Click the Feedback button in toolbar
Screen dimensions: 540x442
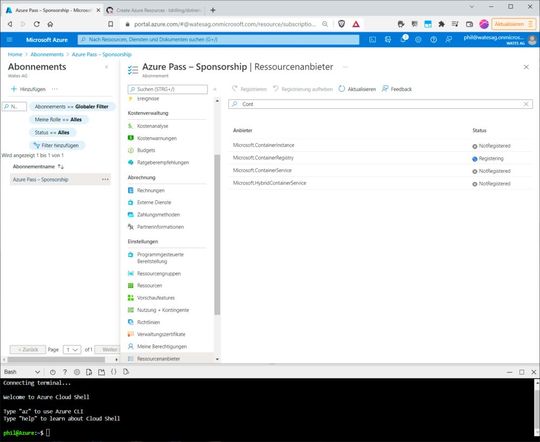coord(397,89)
